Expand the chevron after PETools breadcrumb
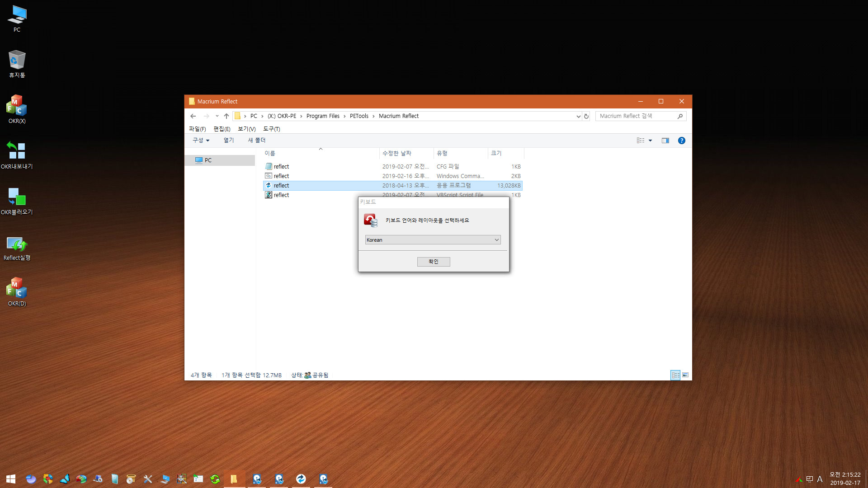Screen dimensions: 868x488 coord(373,116)
